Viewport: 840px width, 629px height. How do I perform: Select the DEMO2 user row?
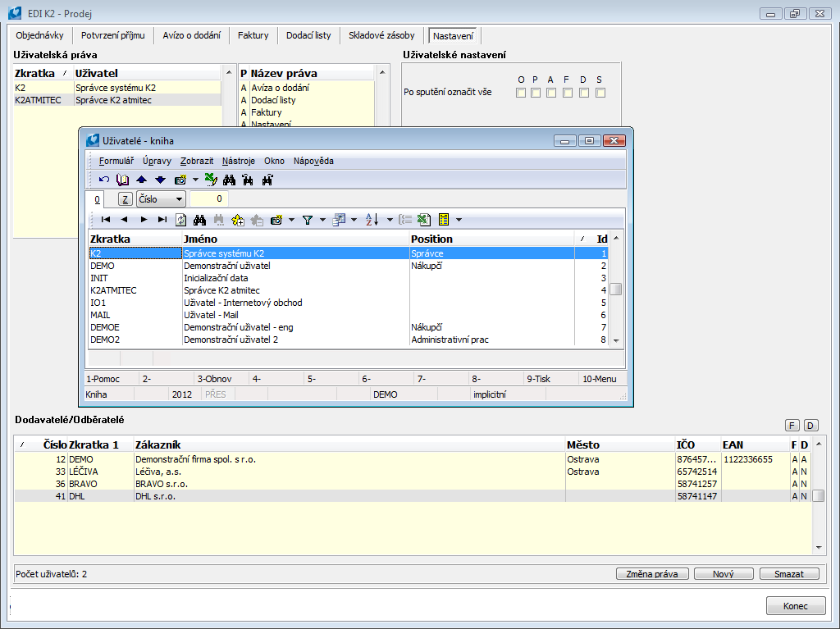[348, 340]
